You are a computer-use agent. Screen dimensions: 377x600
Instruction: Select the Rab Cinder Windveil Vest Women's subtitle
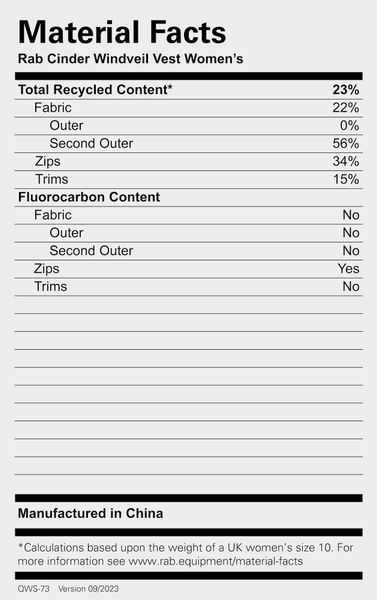(x=131, y=59)
